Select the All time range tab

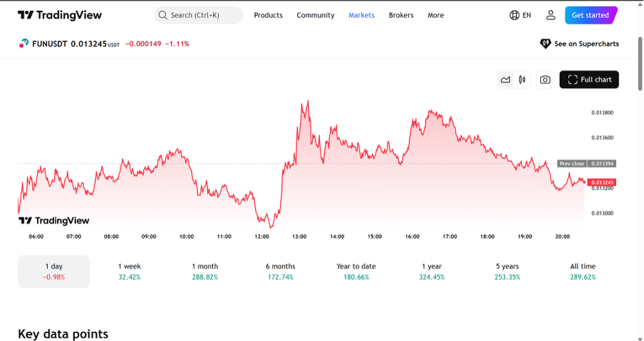[583, 272]
